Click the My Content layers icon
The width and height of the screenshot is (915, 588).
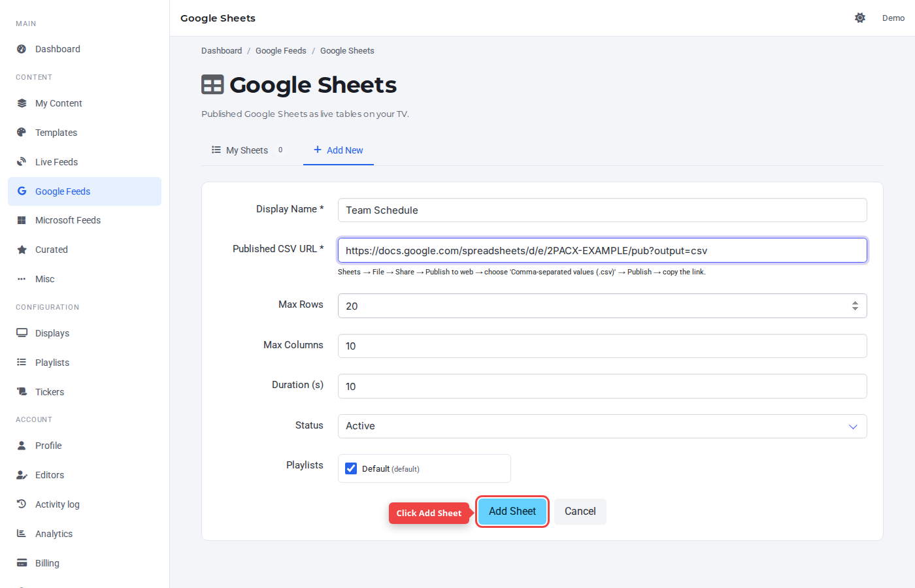22,103
